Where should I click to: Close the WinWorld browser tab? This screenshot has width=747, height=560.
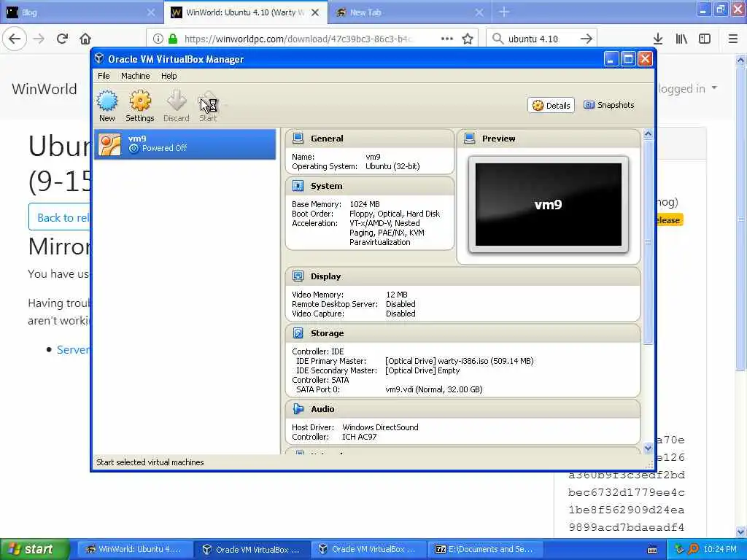tap(315, 12)
